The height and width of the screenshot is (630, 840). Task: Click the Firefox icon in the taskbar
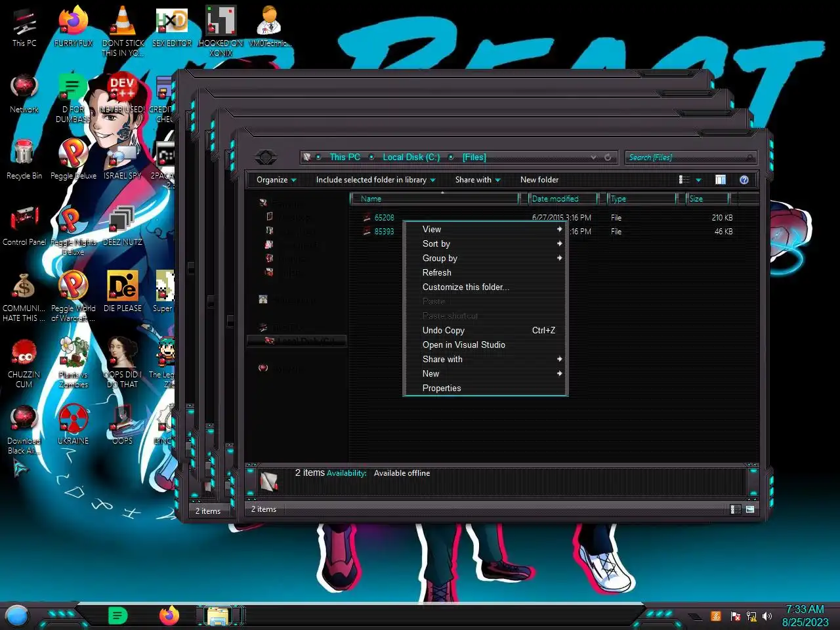pos(169,616)
